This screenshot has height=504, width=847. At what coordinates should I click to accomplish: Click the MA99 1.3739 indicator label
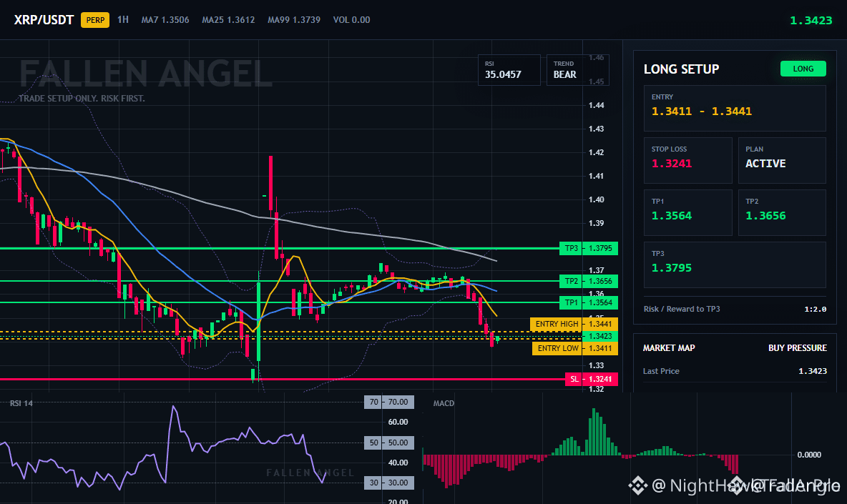tap(294, 20)
